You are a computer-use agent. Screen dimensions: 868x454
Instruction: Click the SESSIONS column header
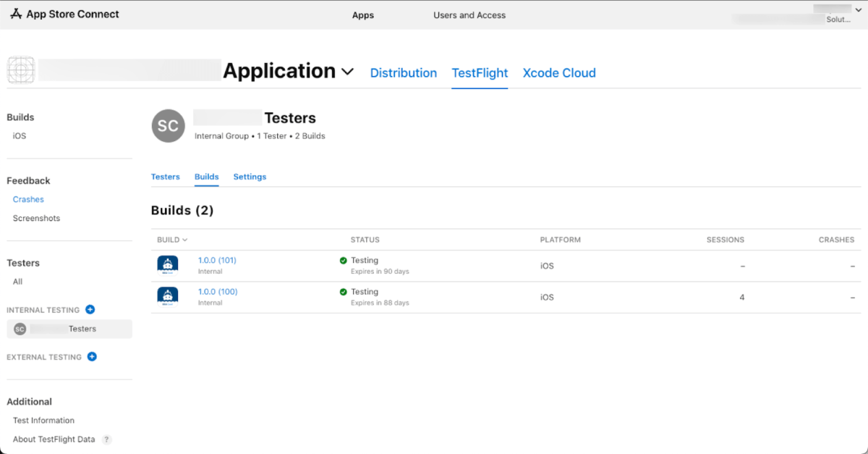click(x=726, y=240)
